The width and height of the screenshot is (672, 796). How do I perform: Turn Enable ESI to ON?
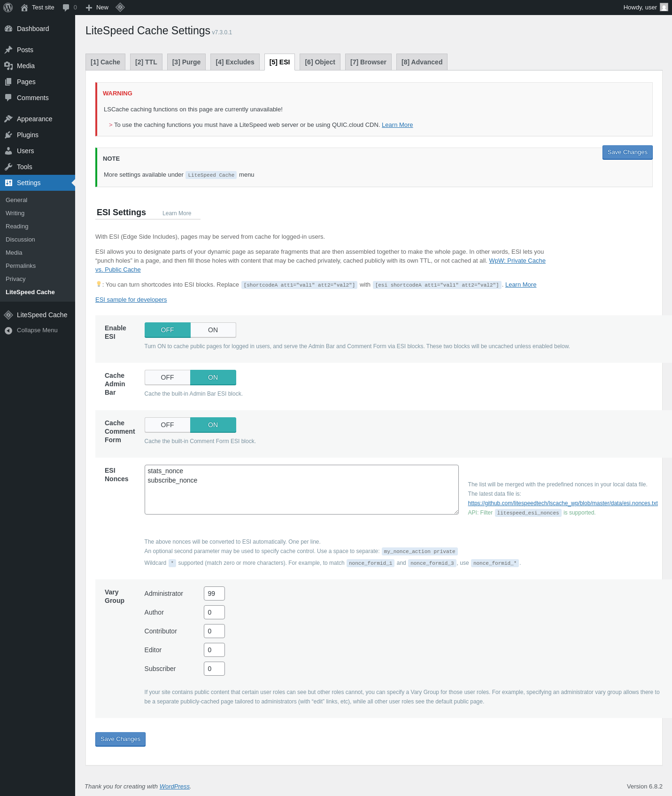click(x=213, y=330)
